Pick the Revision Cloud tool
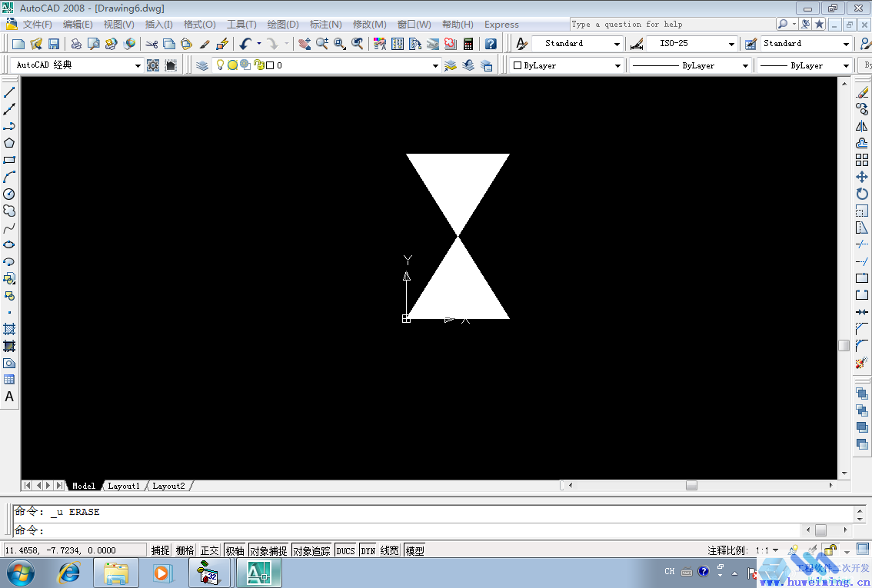872x588 pixels. [9, 211]
